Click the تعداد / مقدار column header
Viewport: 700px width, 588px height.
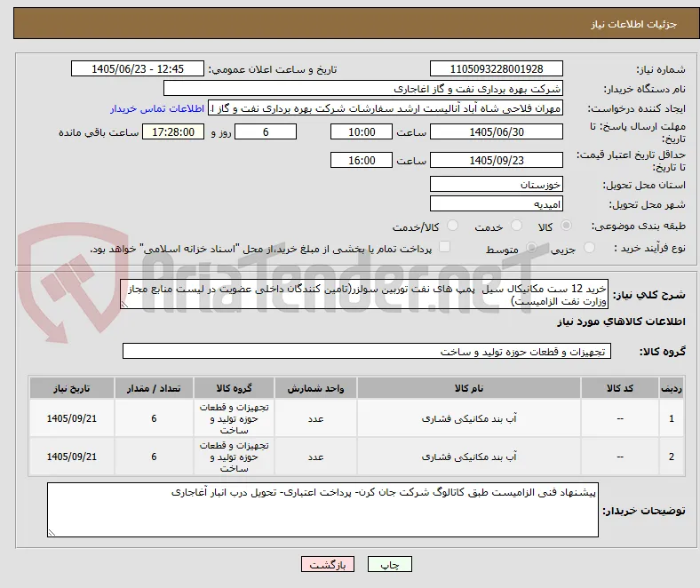click(154, 388)
